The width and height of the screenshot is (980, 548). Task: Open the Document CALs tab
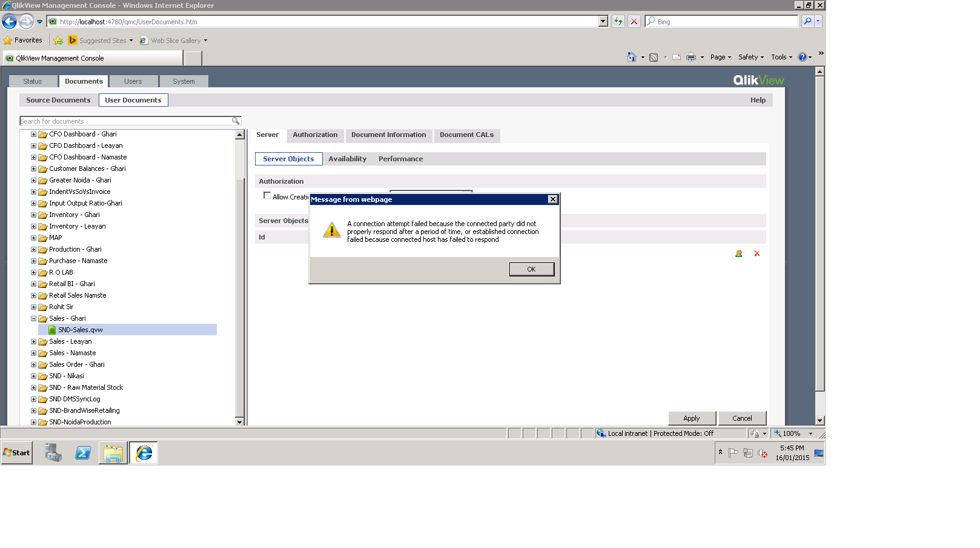click(467, 135)
